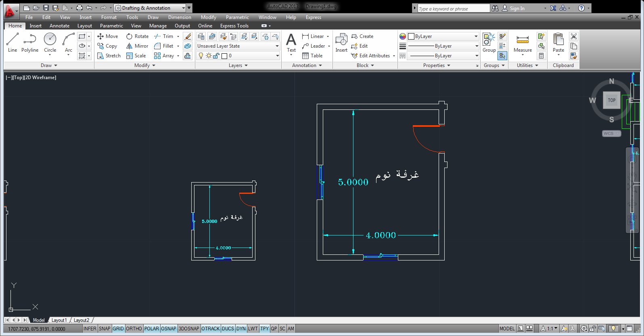The width and height of the screenshot is (644, 336).
Task: Click the Linear dimension button
Action: tap(313, 36)
